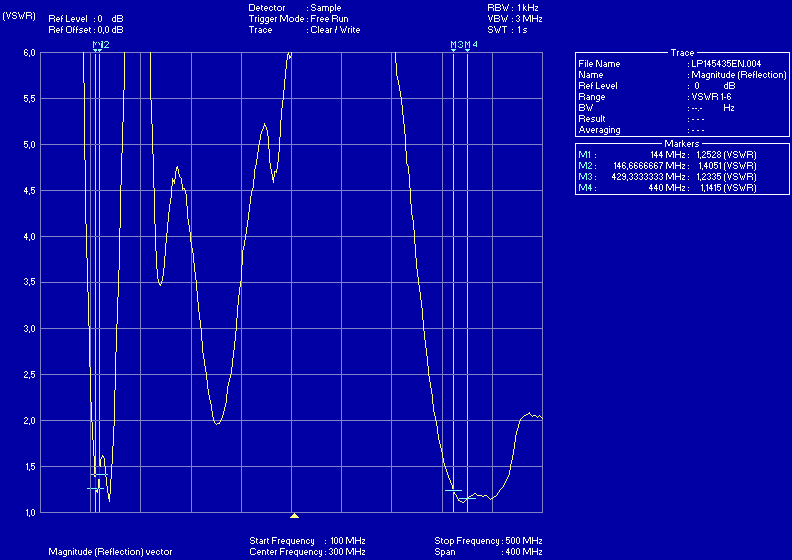Select the M1 144 MHz marker row
This screenshot has width=792, height=560.
coord(667,155)
